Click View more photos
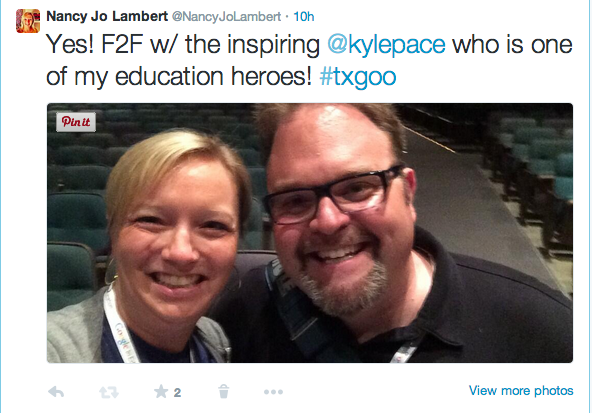 [x=521, y=390]
